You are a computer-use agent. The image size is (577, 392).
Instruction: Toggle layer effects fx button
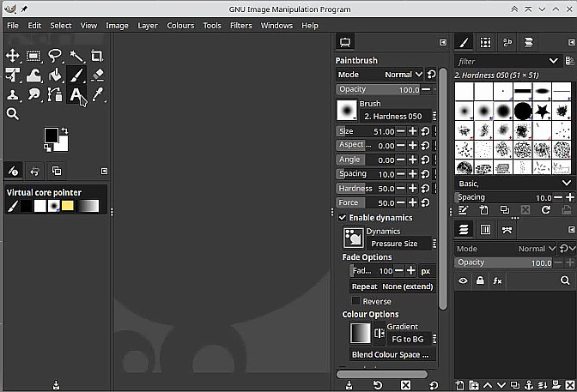[497, 281]
